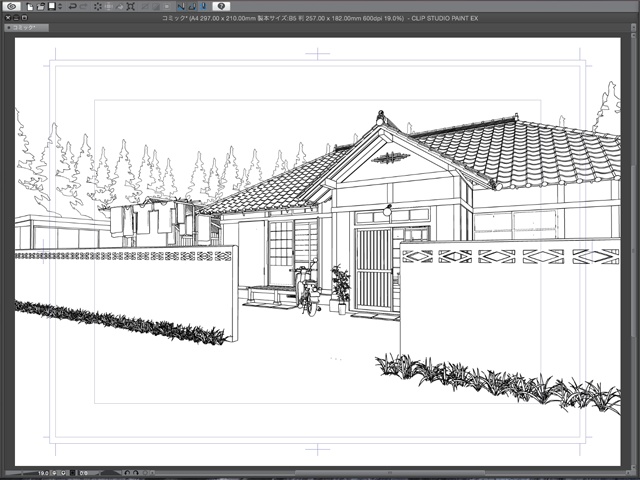Image resolution: width=640 pixels, height=480 pixels.
Task: Click the 0.0 rotation angle field
Action: coord(84,473)
